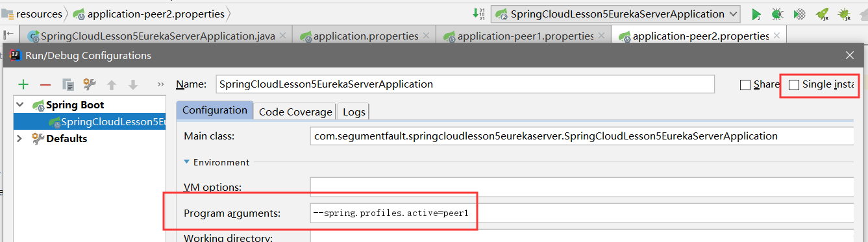Copy the selected run configuration
Image resolution: width=868 pixels, height=242 pixels.
68,84
